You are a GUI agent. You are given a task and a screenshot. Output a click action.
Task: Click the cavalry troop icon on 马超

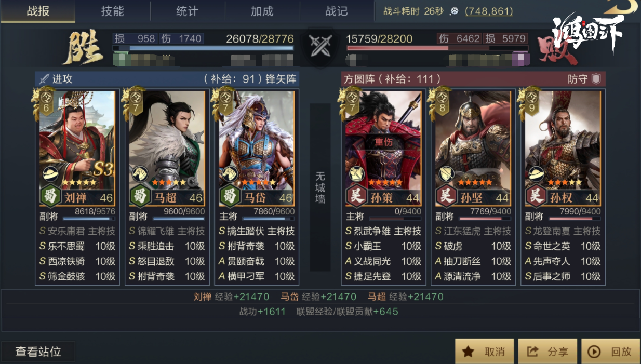tap(140, 174)
